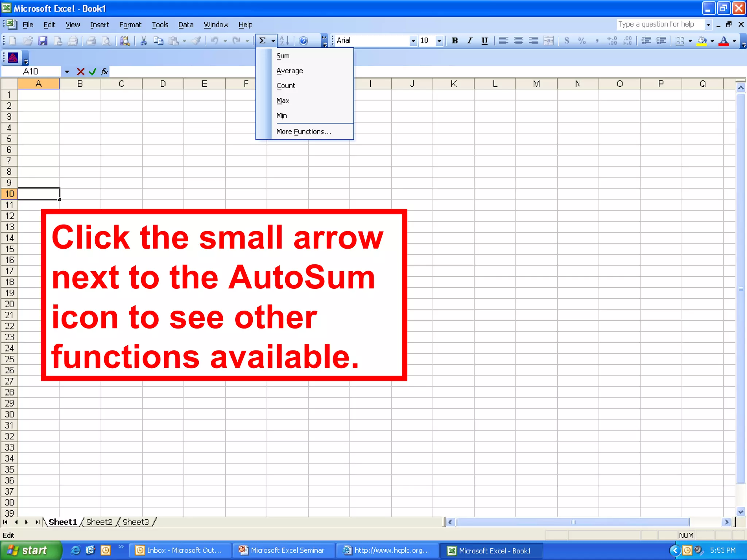Click the Copy icon
Image resolution: width=747 pixels, height=560 pixels.
158,41
